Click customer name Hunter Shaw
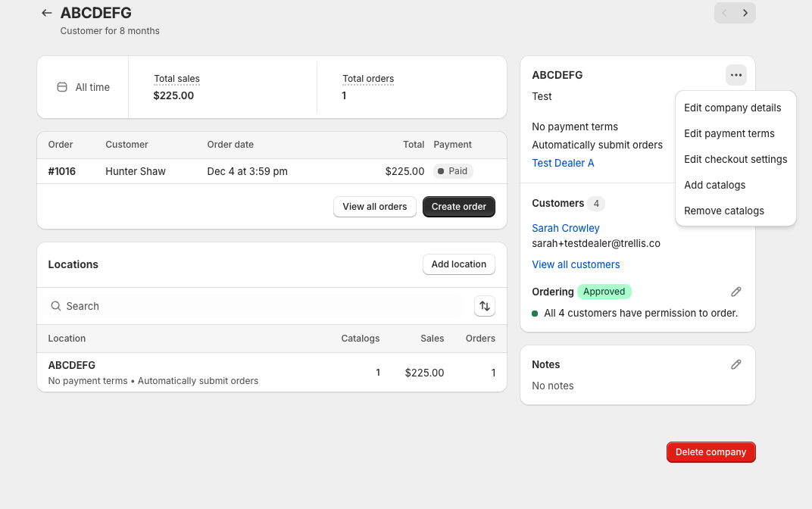 tap(136, 171)
